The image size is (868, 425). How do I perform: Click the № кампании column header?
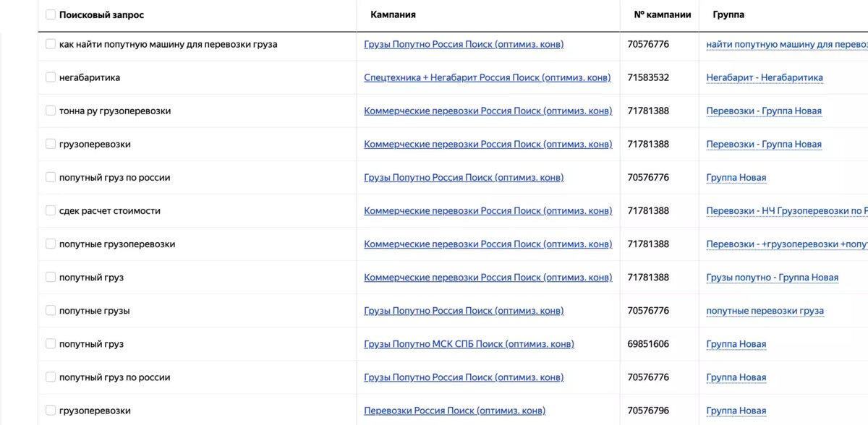[x=662, y=14]
